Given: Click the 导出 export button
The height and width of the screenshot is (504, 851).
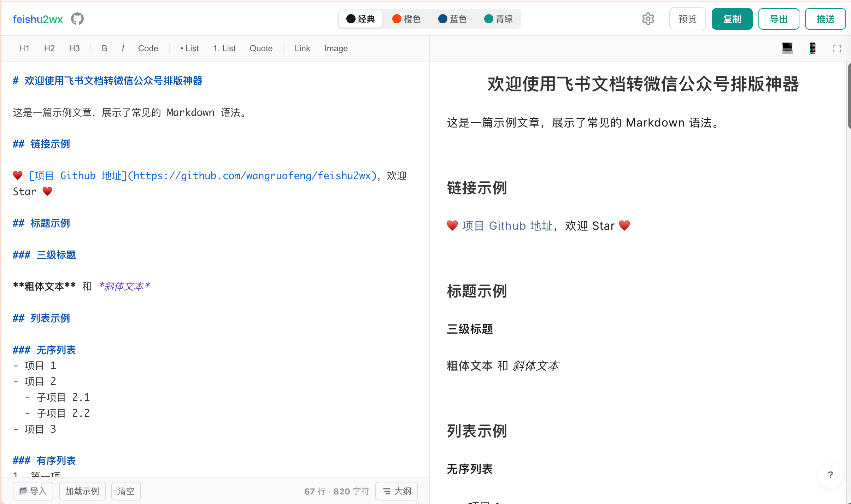Looking at the screenshot, I should coord(779,19).
